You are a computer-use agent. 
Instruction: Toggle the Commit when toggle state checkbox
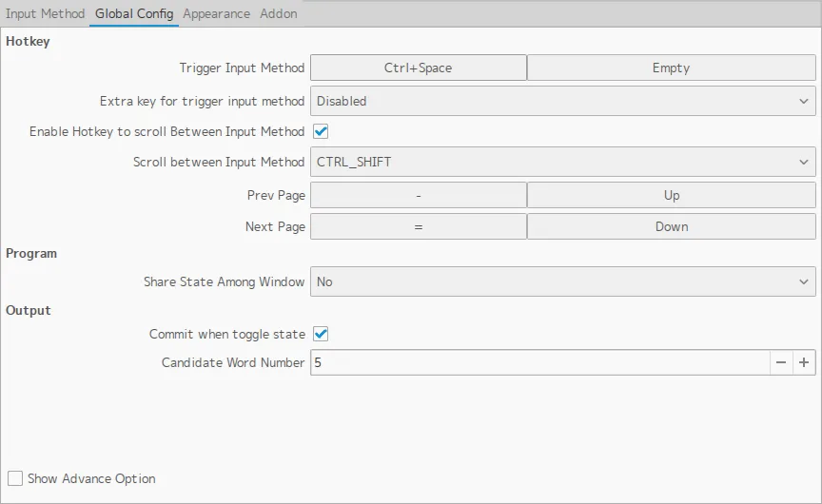tap(321, 335)
